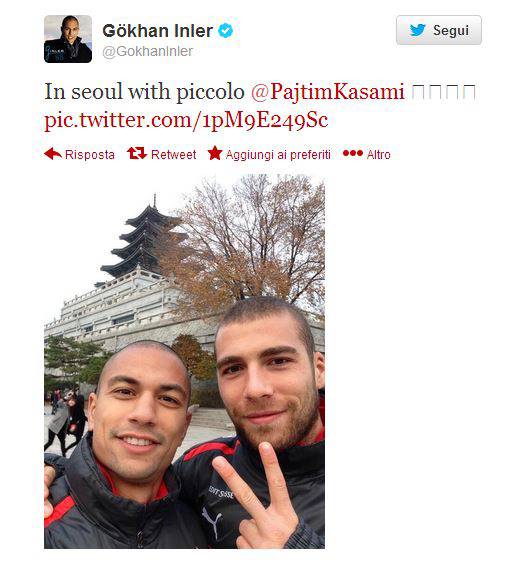Open the attached selfie photo

(185, 361)
